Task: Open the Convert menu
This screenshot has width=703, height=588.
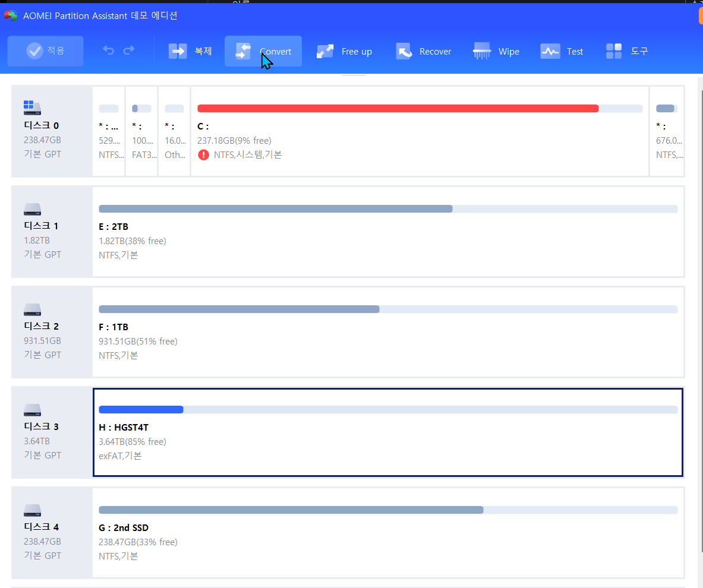Action: tap(263, 51)
